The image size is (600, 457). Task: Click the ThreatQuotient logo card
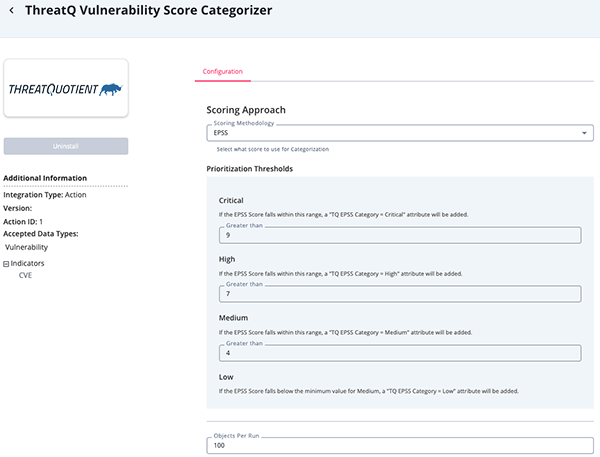pyautogui.click(x=66, y=88)
